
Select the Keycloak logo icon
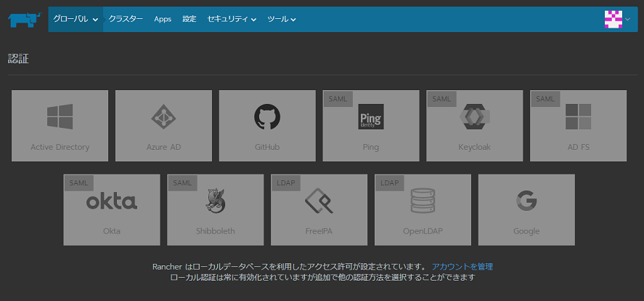point(474,116)
